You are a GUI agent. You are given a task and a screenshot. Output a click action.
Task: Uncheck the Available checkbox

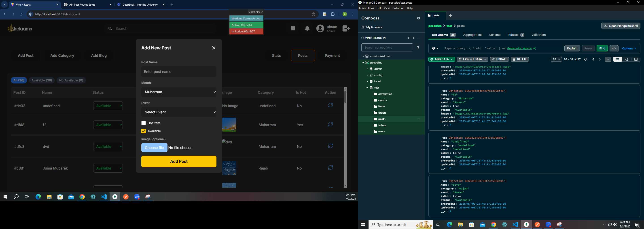click(144, 131)
